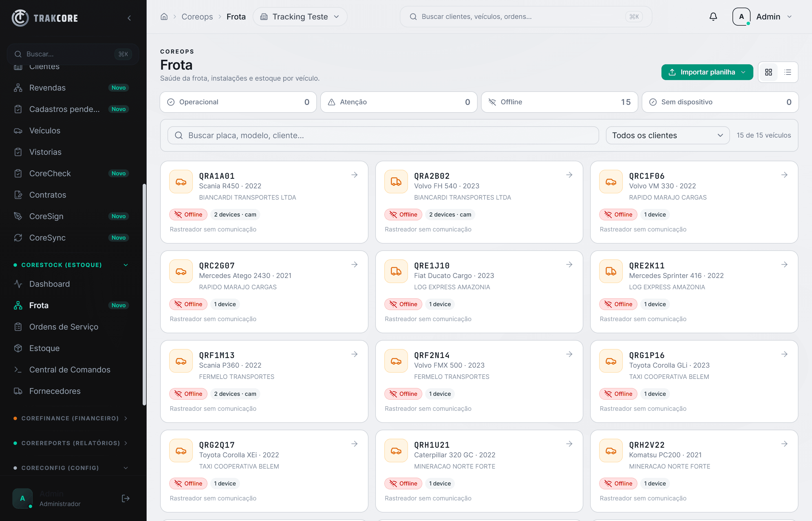This screenshot has height=521, width=812.
Task: Click Frota breadcrumb
Action: [236, 17]
